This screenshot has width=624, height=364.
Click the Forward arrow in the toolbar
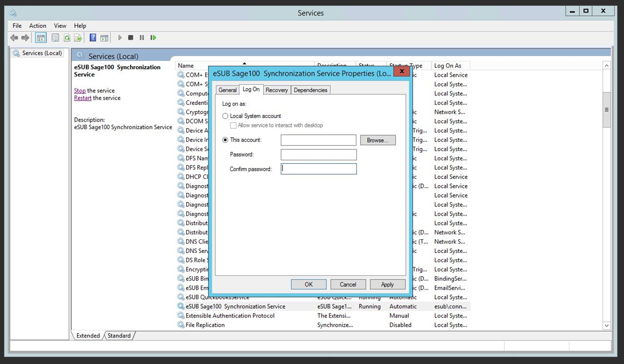click(x=26, y=38)
